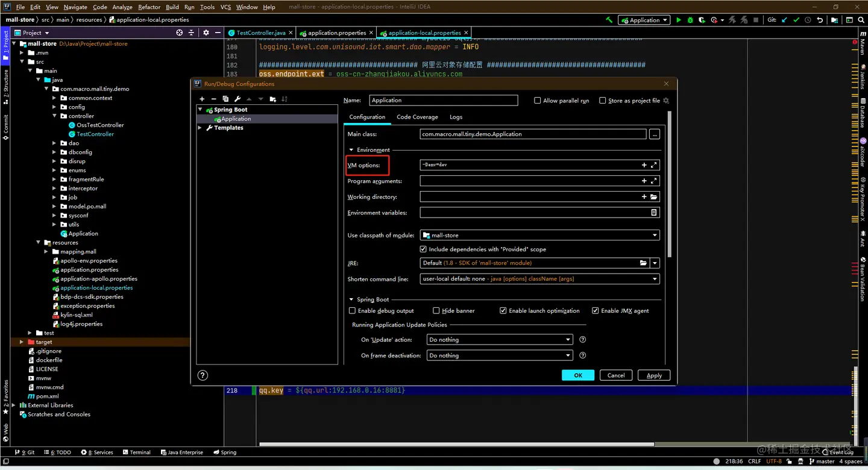Build the project with the hammer icon
This screenshot has height=470, width=868.
tap(609, 20)
